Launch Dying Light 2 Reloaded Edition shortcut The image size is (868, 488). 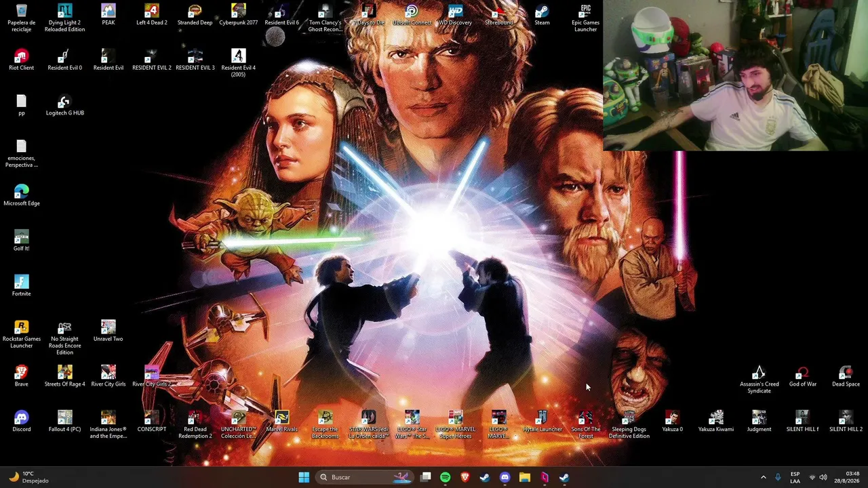(x=65, y=18)
